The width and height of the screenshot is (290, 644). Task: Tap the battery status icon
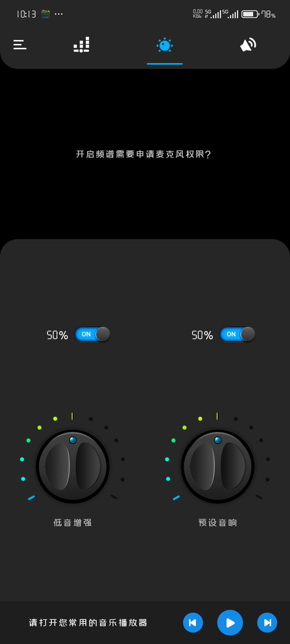[250, 14]
